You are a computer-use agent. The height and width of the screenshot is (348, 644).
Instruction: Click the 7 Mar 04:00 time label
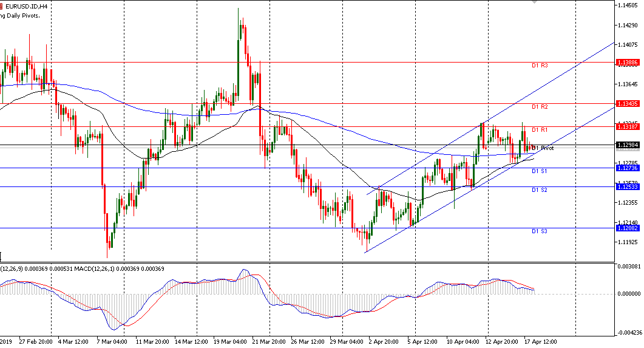[112, 342]
